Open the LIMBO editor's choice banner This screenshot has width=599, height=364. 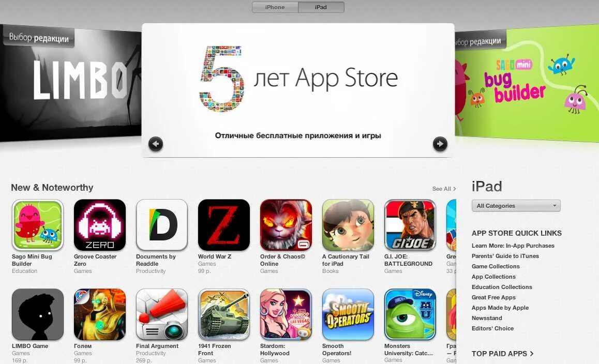click(71, 83)
